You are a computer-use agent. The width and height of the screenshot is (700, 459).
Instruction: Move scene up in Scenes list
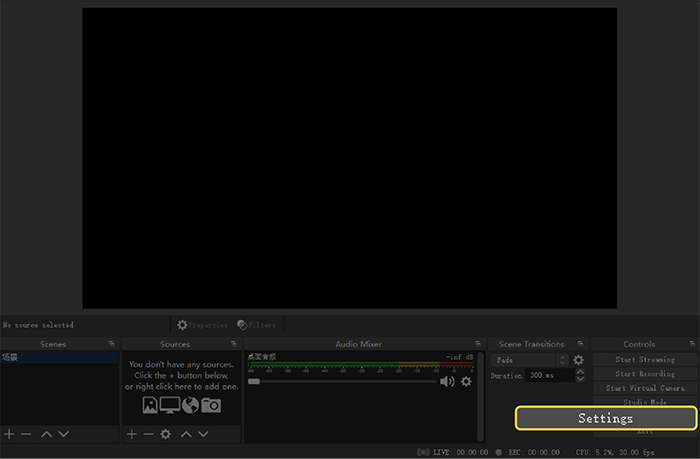tap(46, 434)
